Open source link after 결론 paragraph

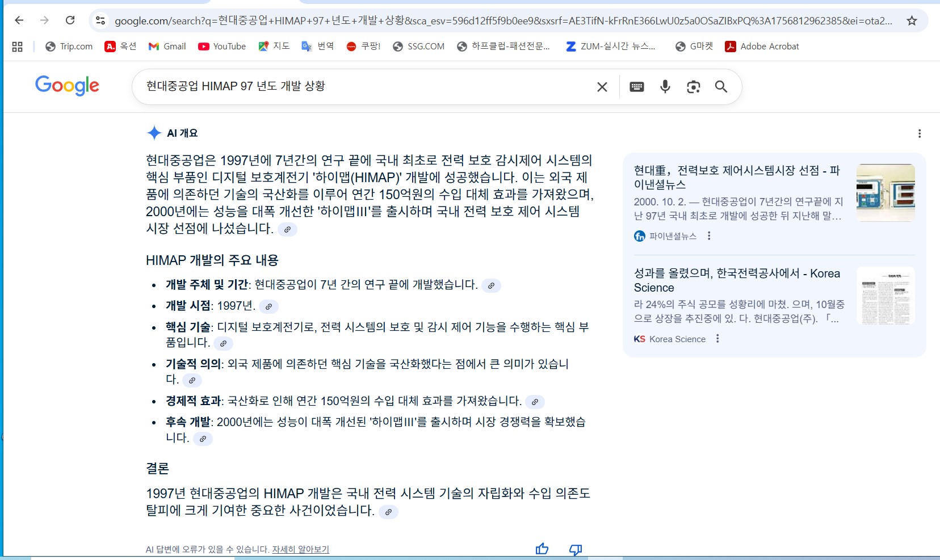pyautogui.click(x=389, y=512)
